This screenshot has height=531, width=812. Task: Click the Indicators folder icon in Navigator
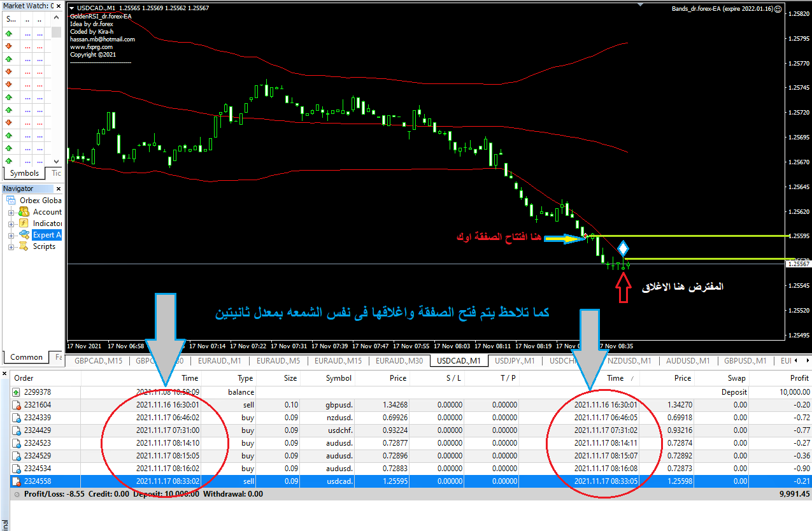click(24, 223)
